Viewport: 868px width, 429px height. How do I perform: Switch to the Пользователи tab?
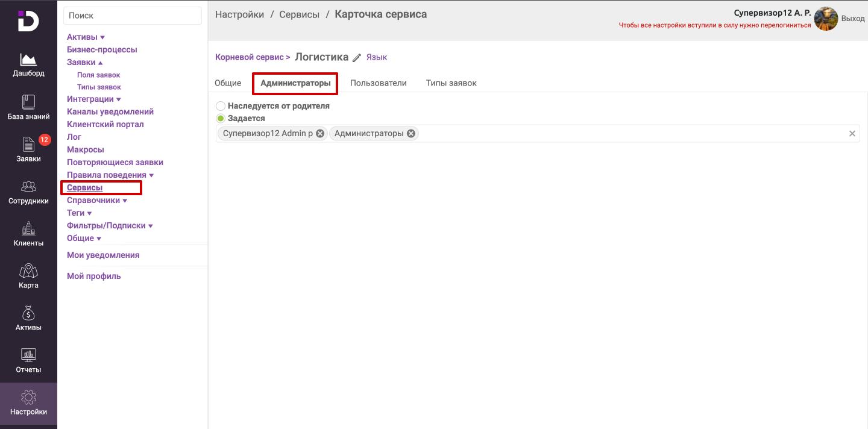(378, 83)
